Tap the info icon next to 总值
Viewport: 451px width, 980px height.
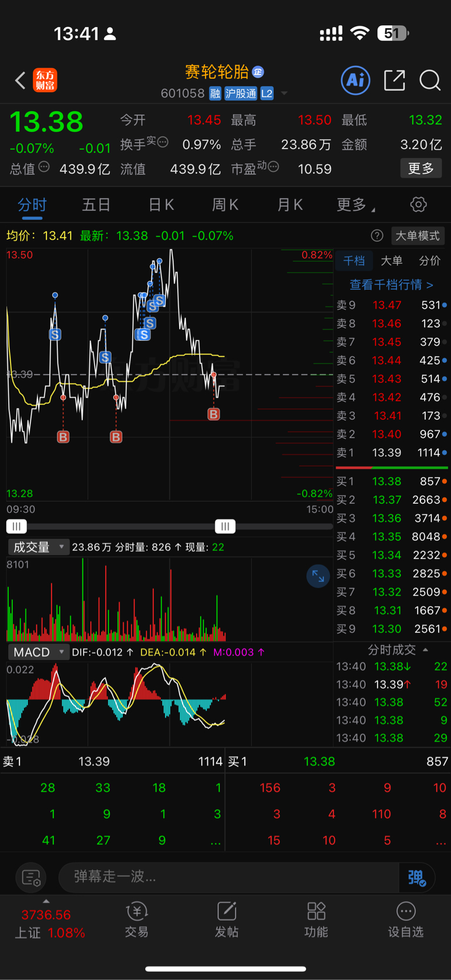[x=44, y=167]
